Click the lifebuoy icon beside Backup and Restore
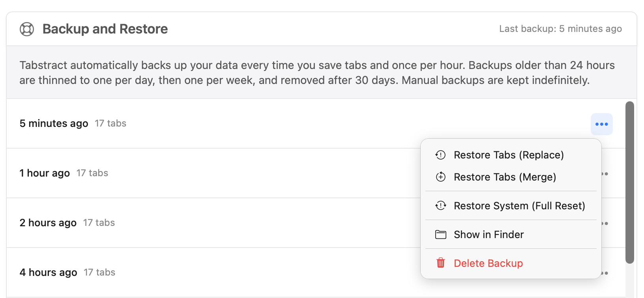The height and width of the screenshot is (298, 644). coord(27,28)
